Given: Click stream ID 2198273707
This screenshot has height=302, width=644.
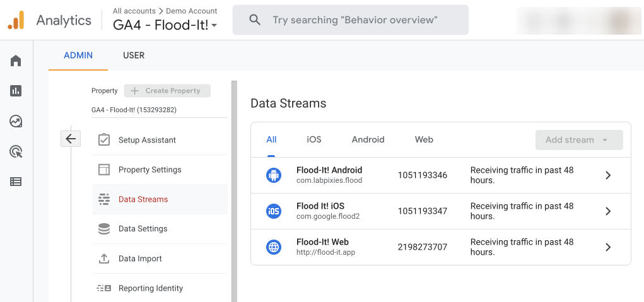Looking at the screenshot, I should click(422, 247).
